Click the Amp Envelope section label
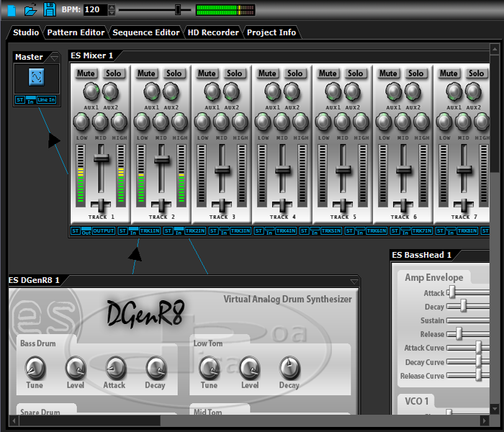 pyautogui.click(x=433, y=278)
